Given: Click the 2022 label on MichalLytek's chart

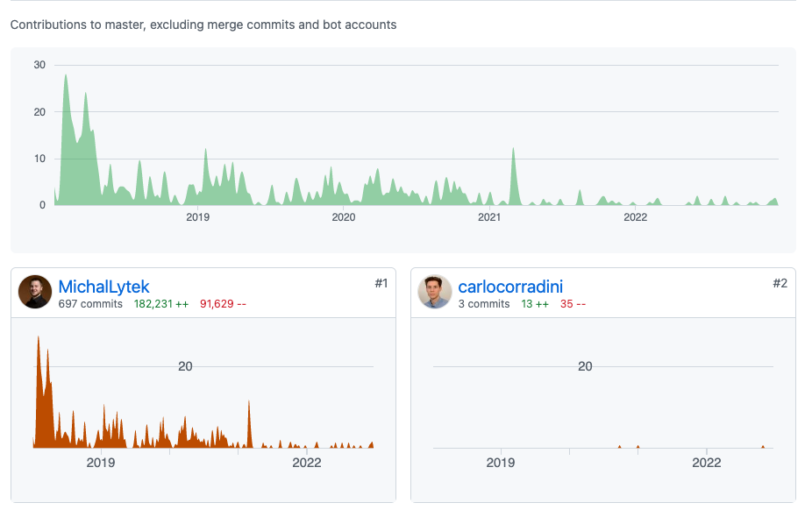Looking at the screenshot, I should [x=307, y=463].
